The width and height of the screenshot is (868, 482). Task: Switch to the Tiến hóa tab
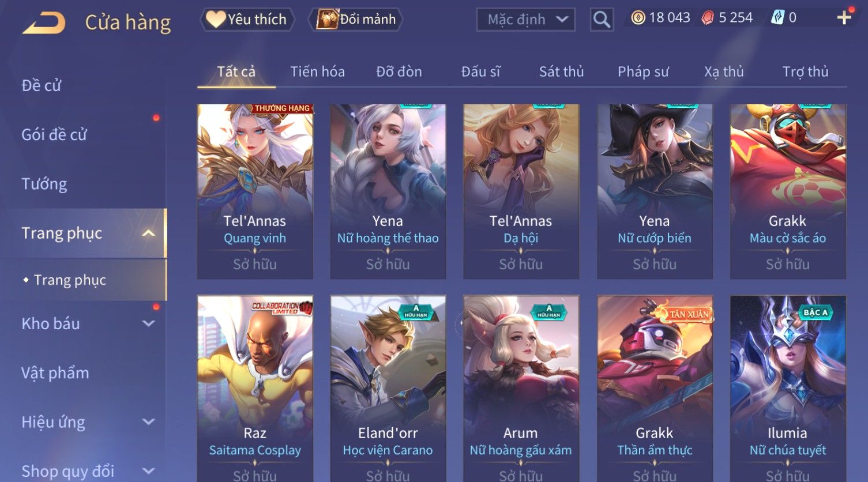point(317,71)
